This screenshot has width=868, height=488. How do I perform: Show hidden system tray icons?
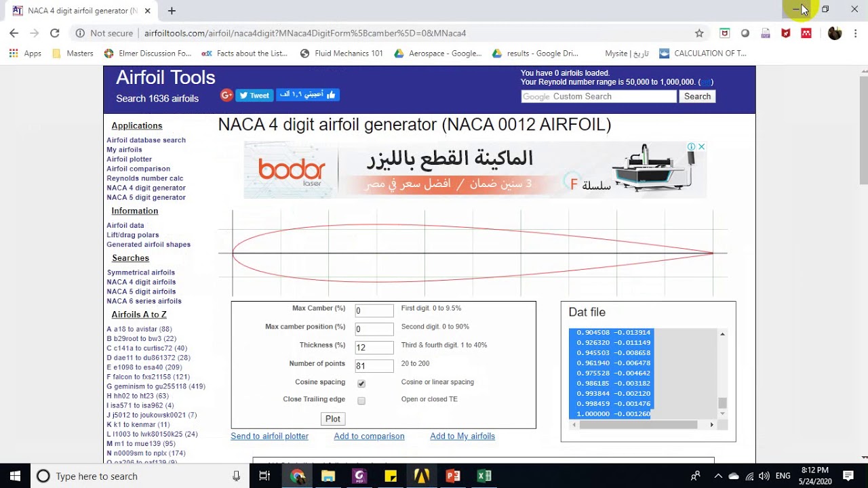point(718,476)
